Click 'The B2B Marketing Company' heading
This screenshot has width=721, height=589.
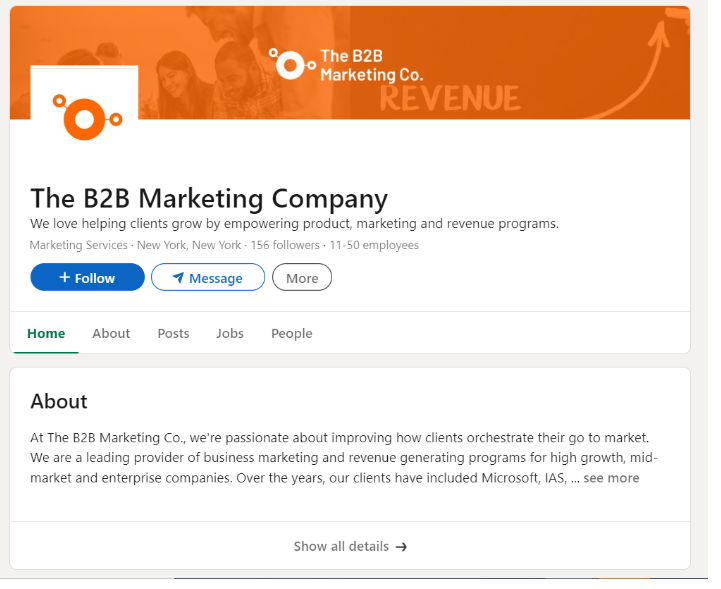209,198
